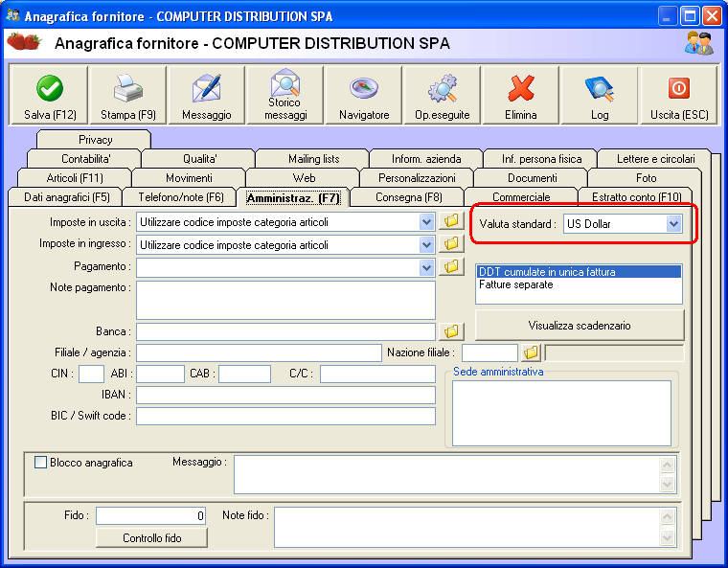
Task: Open the Inf. persona fisica tab
Action: click(541, 159)
